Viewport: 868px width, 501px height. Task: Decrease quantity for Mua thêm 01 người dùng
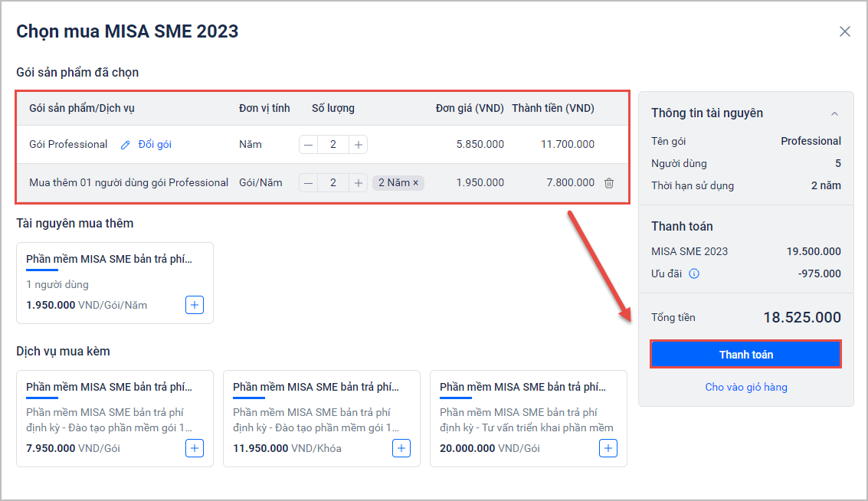pyautogui.click(x=308, y=182)
